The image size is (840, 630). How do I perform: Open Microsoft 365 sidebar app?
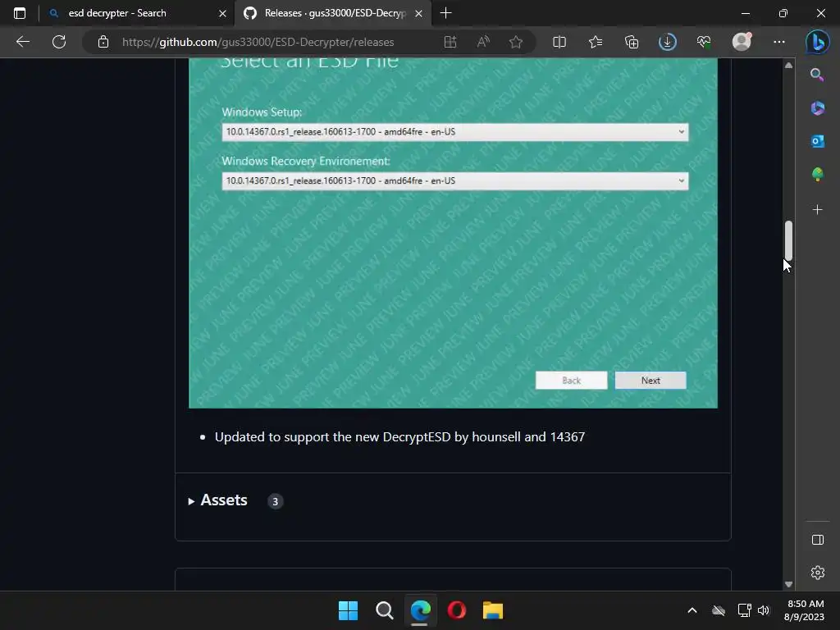pos(817,108)
